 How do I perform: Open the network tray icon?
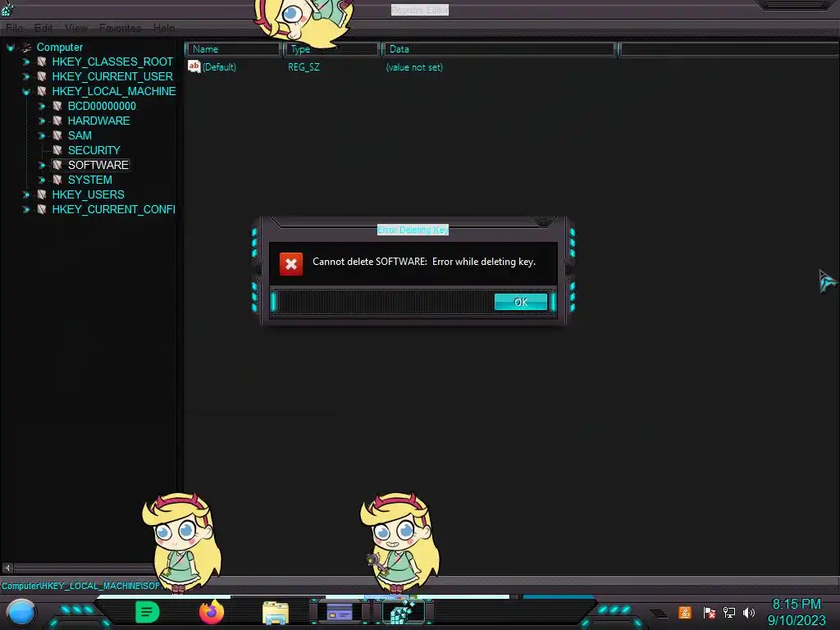(729, 613)
